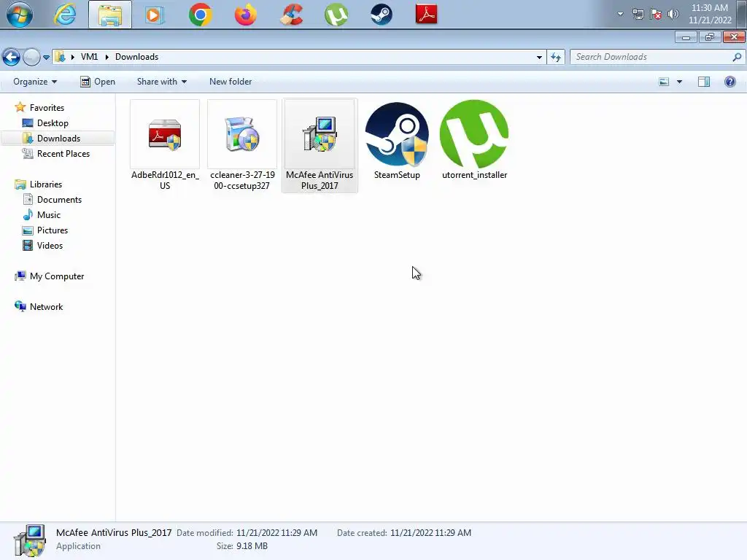Screen dimensions: 747x560
Task: Launch Google Chrome from the taskbar
Action: tap(200, 15)
